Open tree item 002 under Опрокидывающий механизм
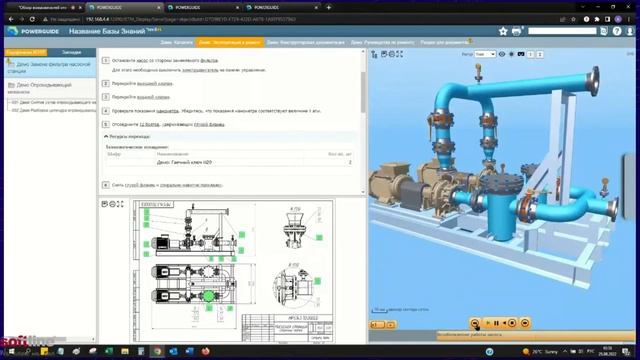The width and height of the screenshot is (640, 360). [53, 110]
